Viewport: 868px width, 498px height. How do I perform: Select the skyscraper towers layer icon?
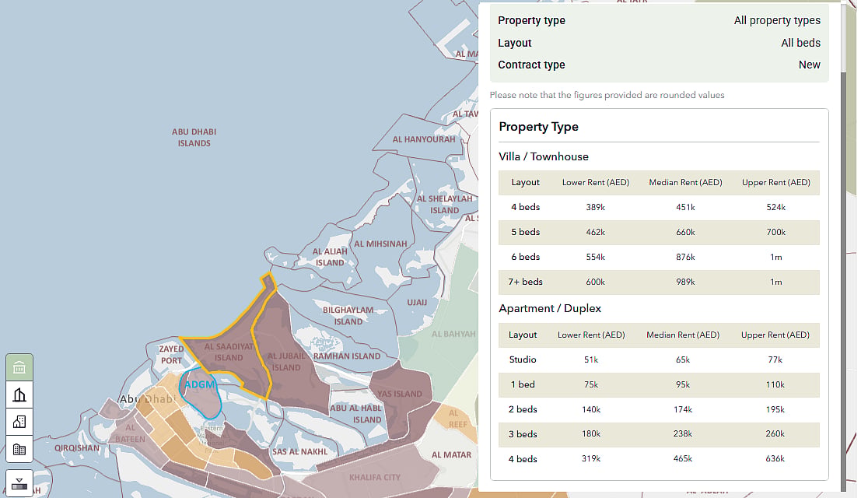click(x=19, y=395)
